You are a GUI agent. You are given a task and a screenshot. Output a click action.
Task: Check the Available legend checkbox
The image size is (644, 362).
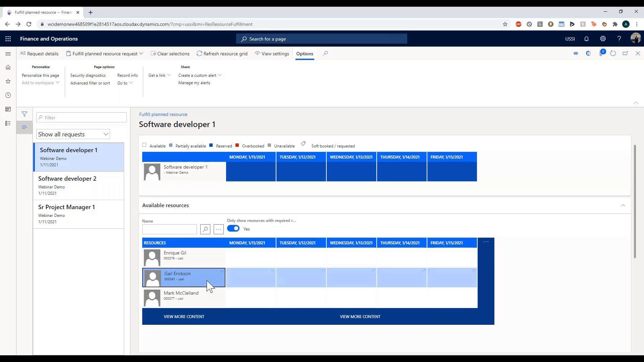click(x=144, y=145)
